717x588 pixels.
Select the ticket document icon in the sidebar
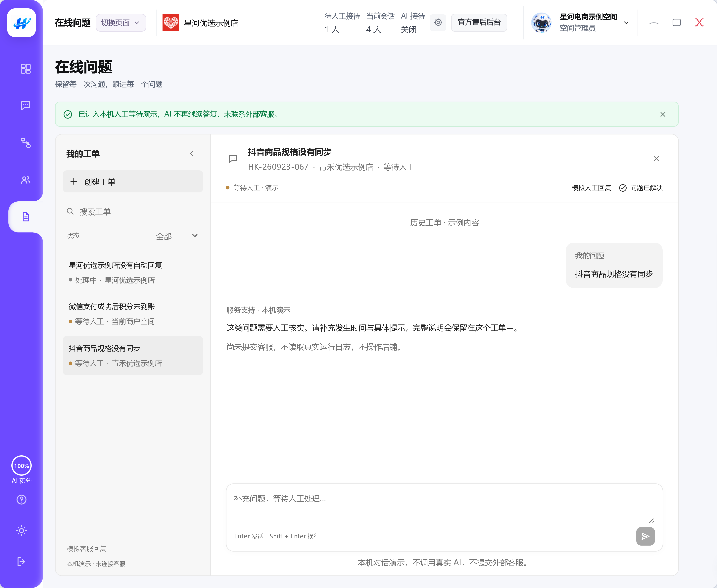coord(26,217)
